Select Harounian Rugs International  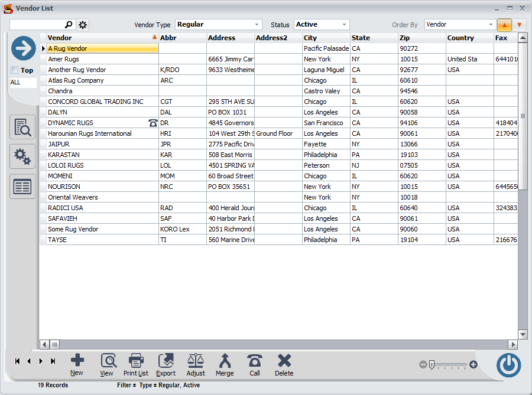point(102,133)
